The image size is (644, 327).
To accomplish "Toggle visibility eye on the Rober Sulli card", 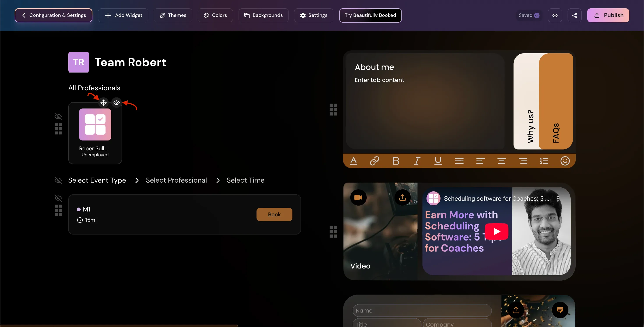I will pyautogui.click(x=117, y=103).
